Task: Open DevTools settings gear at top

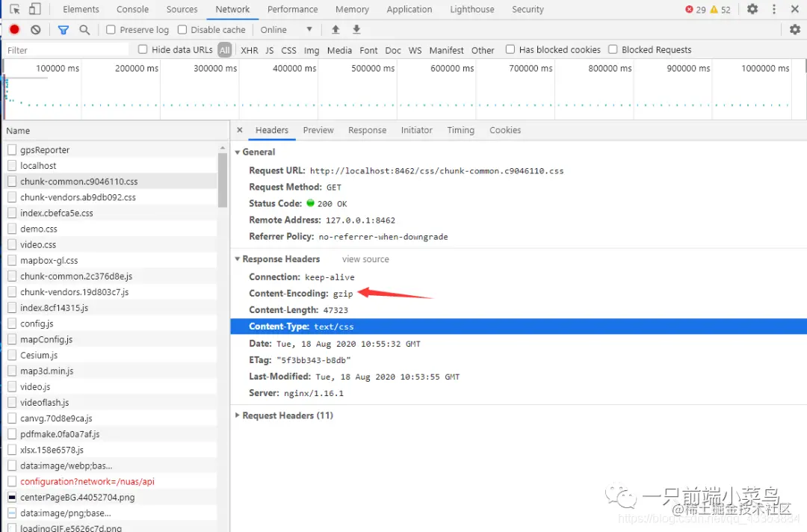Action: pos(752,9)
